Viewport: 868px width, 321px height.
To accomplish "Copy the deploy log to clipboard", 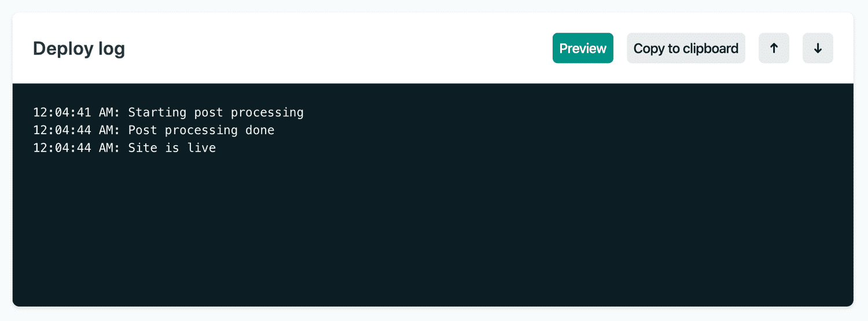I will [x=686, y=48].
